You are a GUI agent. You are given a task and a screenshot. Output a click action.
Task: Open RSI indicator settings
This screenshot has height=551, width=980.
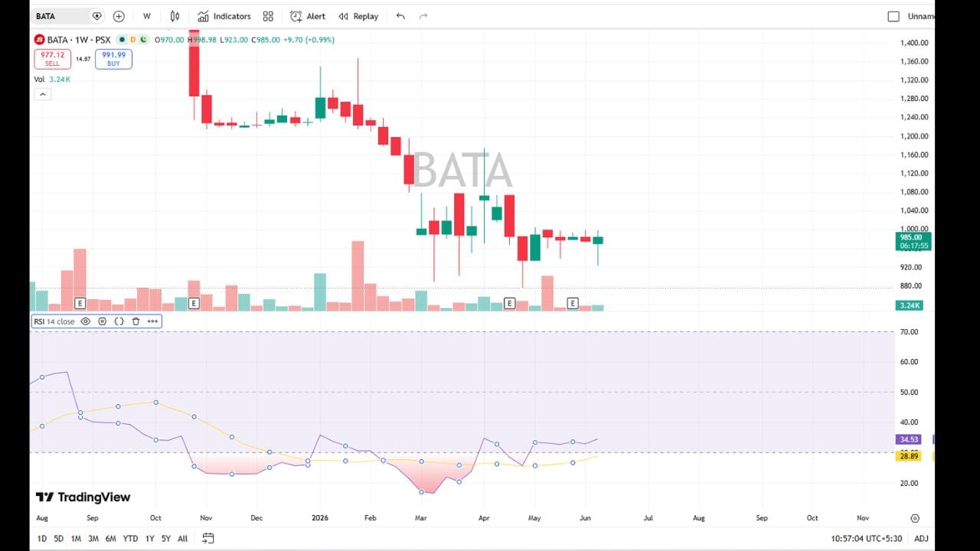tap(102, 321)
